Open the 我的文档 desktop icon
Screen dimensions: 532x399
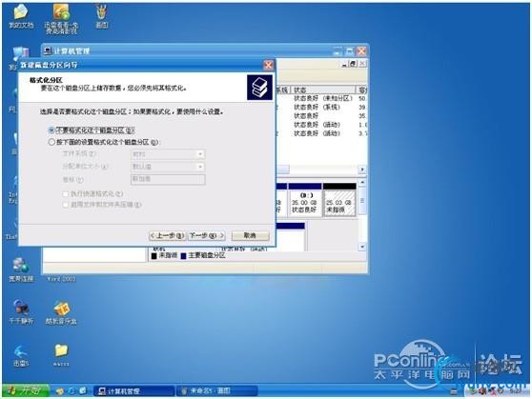(20, 15)
